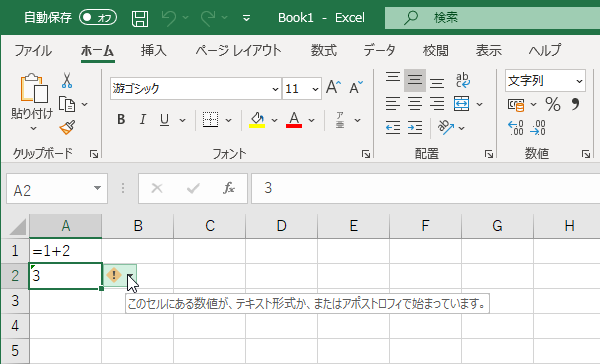Viewport: 600px width, 364px height.
Task: Open the ファイル tab
Action: pyautogui.click(x=33, y=51)
